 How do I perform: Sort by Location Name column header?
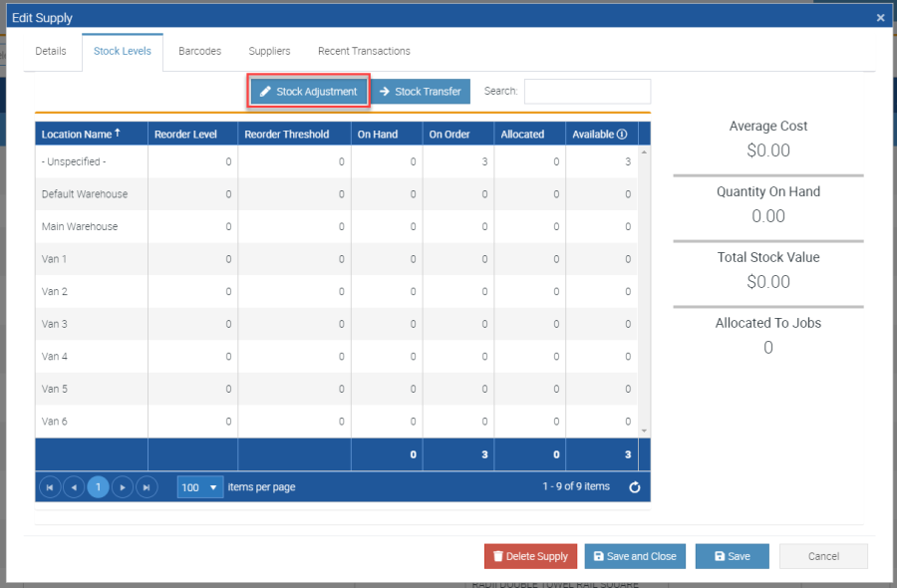click(77, 135)
